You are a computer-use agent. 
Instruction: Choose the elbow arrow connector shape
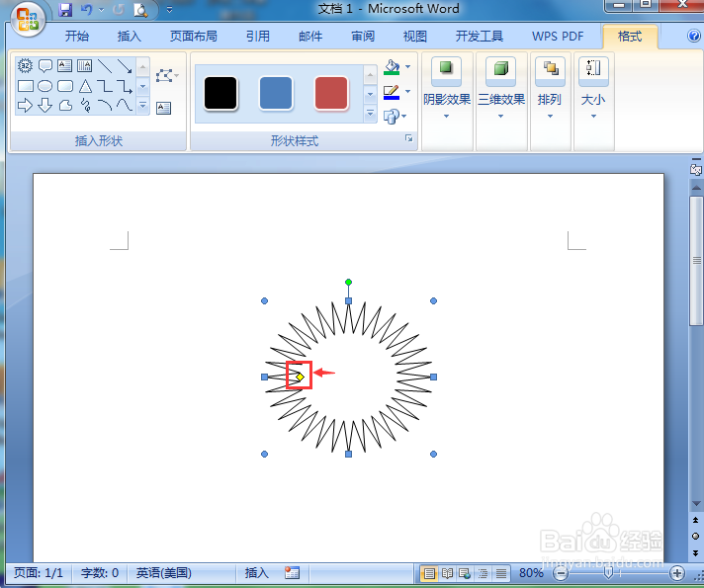pyautogui.click(x=125, y=86)
